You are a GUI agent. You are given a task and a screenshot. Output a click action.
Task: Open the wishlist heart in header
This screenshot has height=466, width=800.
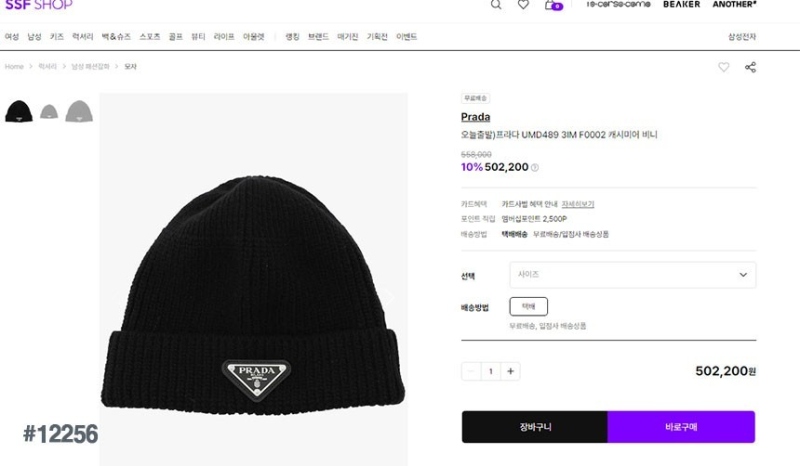pos(523,5)
